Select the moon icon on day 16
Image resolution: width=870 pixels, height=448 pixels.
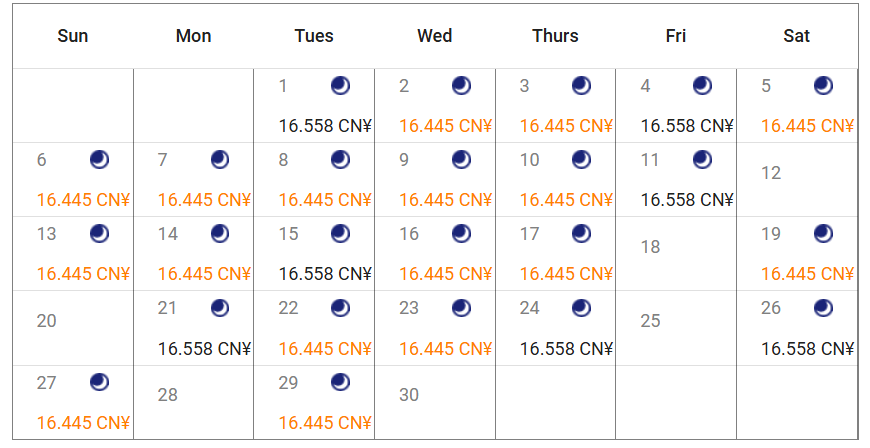coord(461,234)
